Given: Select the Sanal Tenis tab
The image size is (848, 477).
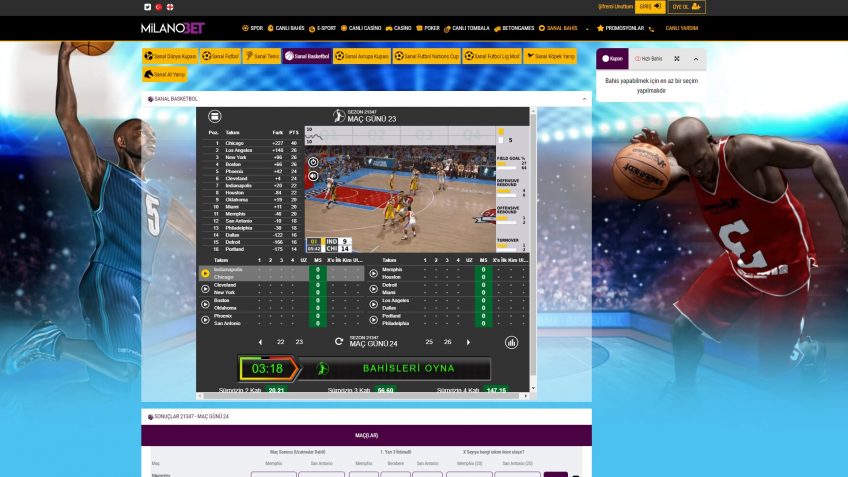Looking at the screenshot, I should [262, 56].
